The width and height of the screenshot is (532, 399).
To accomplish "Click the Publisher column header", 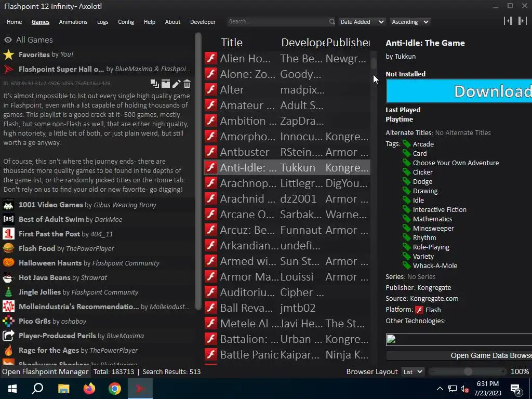I will click(x=348, y=43).
